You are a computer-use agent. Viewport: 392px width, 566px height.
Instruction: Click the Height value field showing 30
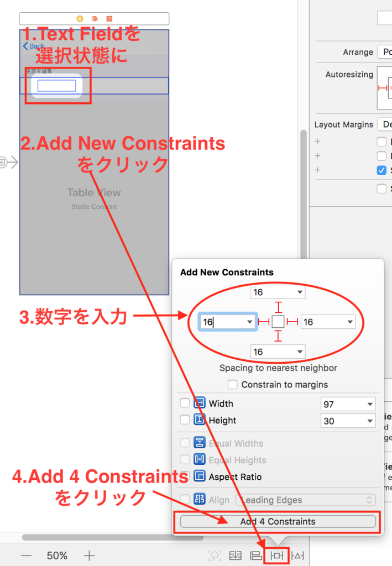pyautogui.click(x=348, y=421)
